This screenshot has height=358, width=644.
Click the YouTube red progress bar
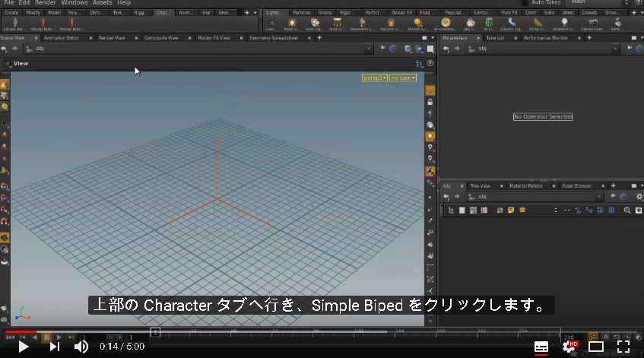(x=21, y=331)
